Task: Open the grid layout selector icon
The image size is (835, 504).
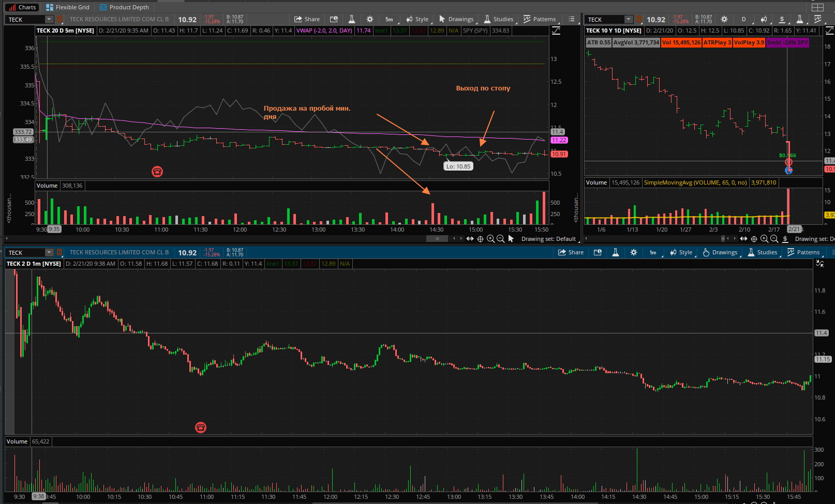Action: click(x=817, y=7)
